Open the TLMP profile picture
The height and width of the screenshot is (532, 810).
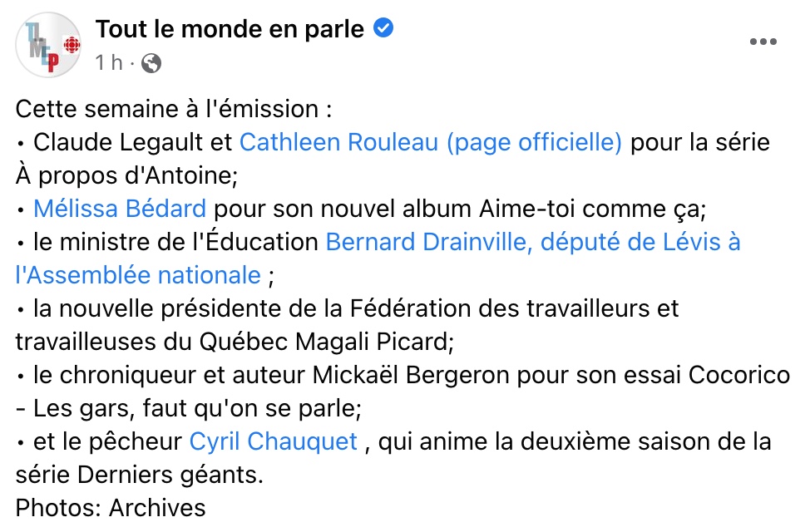click(x=48, y=45)
